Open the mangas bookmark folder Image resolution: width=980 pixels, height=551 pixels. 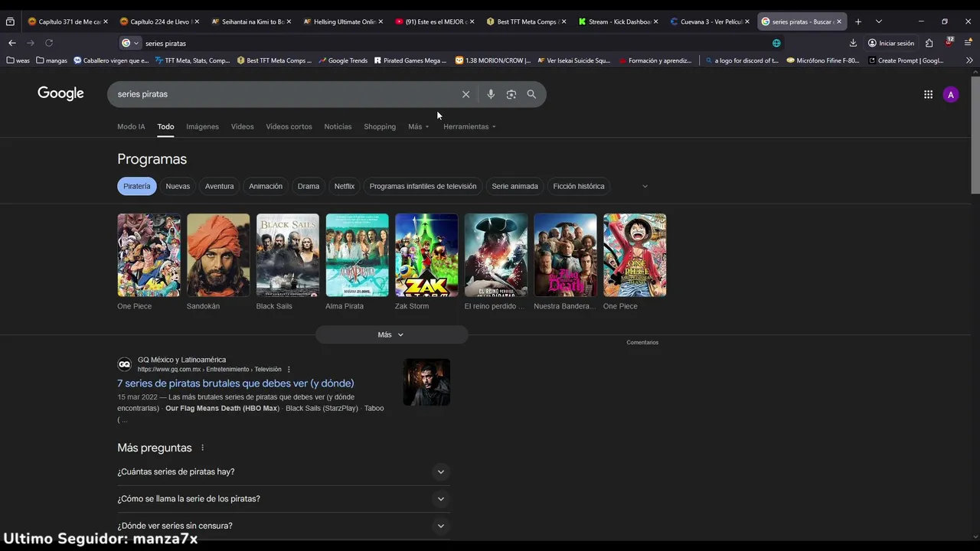point(51,60)
